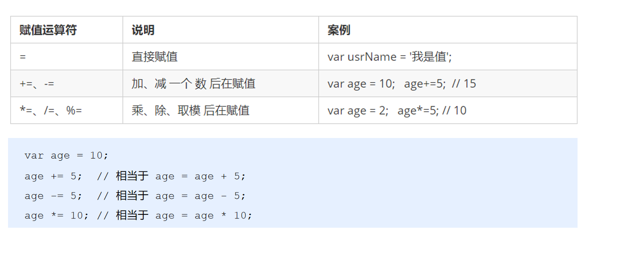The height and width of the screenshot is (263, 644).
Task: Click the code line var age = 10;
Action: 66,155
